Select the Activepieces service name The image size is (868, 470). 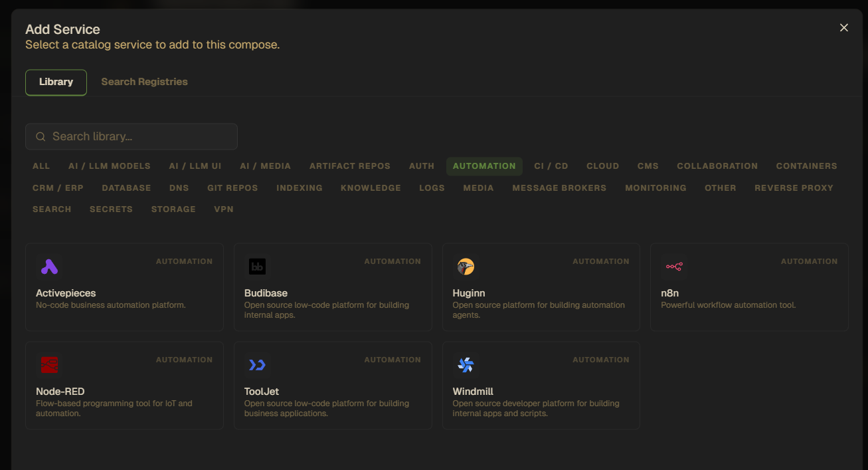click(x=66, y=293)
